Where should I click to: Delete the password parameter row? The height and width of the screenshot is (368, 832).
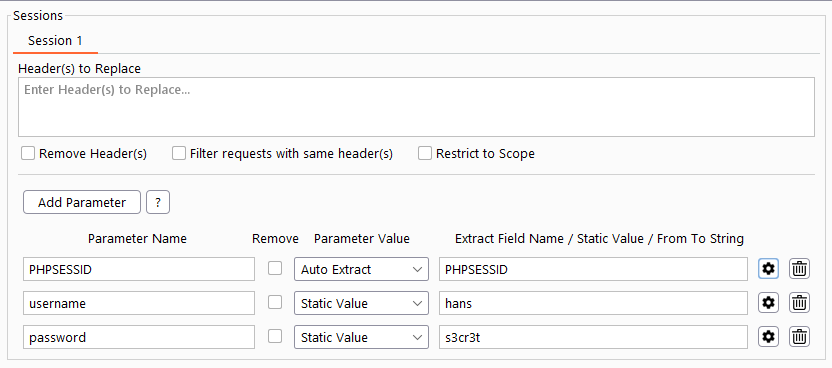(800, 337)
